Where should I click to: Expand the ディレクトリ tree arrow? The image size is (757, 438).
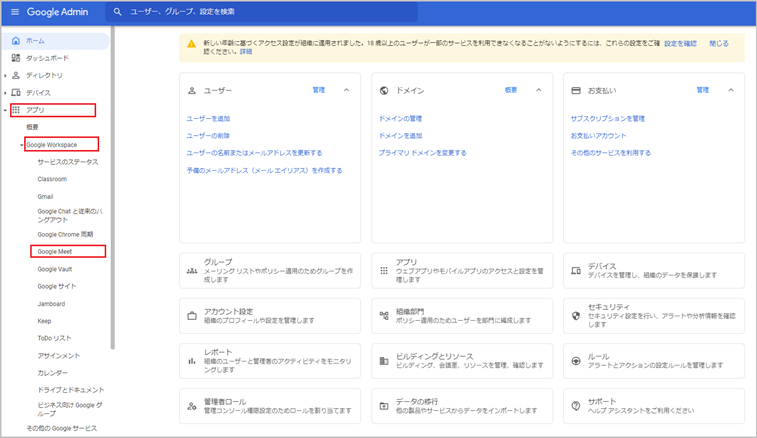pyautogui.click(x=5, y=76)
